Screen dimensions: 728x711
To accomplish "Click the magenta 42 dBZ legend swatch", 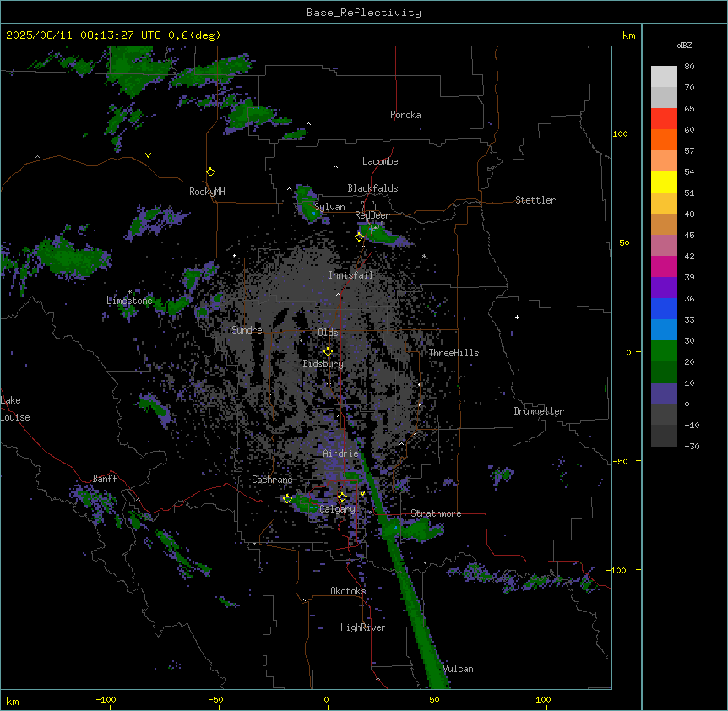I will coord(664,266).
